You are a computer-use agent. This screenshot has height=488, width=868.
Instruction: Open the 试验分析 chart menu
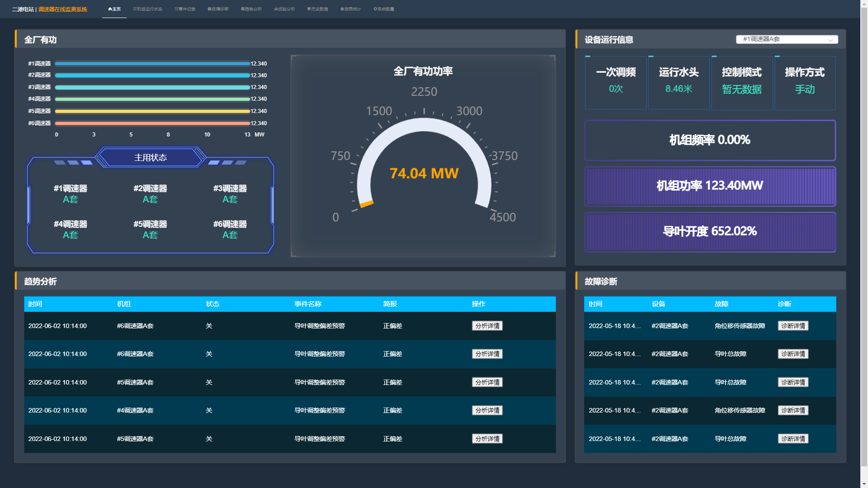pyautogui.click(x=284, y=9)
